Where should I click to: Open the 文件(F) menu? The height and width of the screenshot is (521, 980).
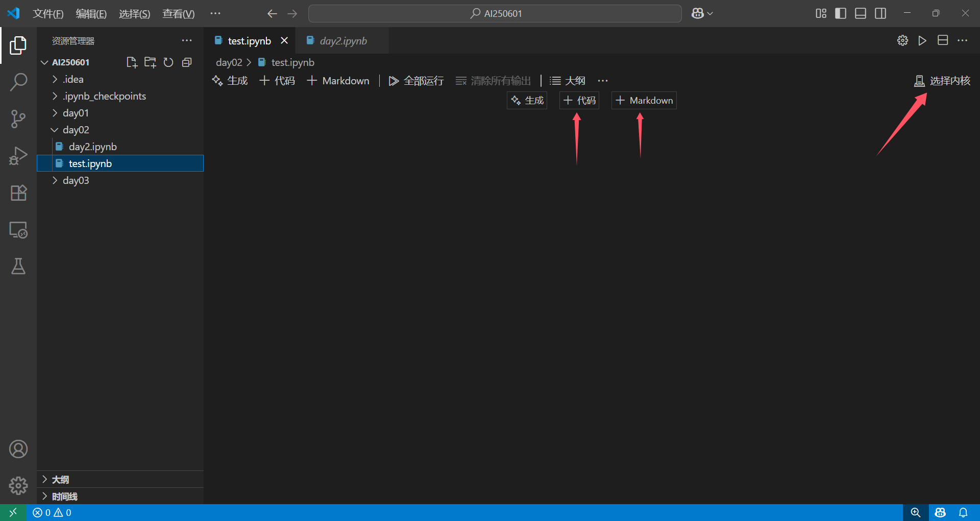(x=47, y=13)
